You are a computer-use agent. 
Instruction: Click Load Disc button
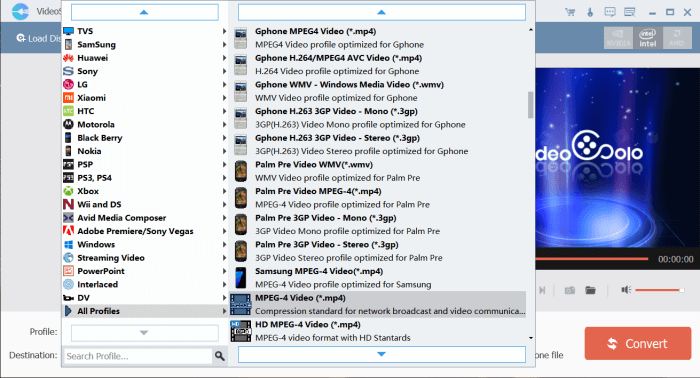(x=38, y=38)
